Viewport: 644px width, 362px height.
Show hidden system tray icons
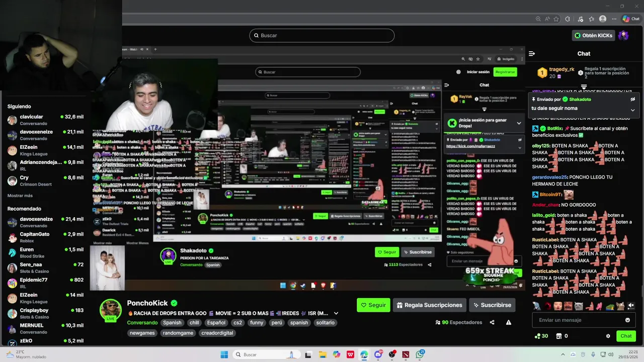tap(562, 354)
